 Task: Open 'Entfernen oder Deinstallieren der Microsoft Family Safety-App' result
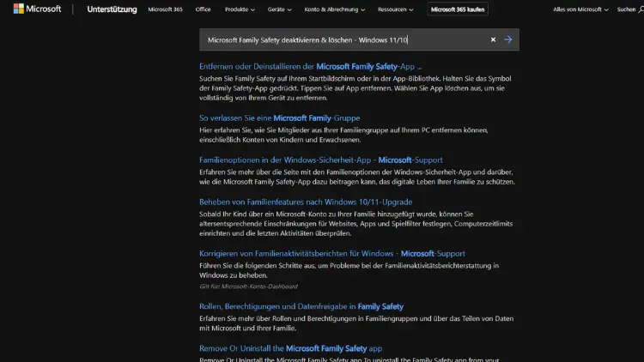(x=311, y=67)
